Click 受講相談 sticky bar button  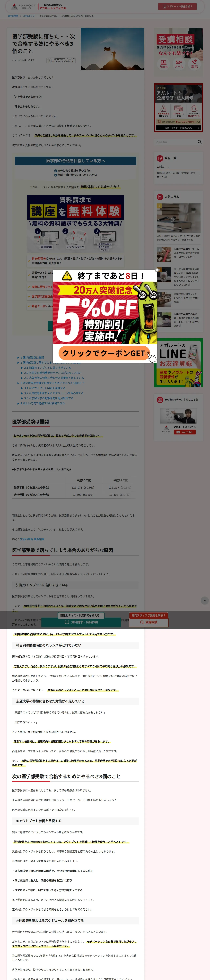tap(149, 622)
